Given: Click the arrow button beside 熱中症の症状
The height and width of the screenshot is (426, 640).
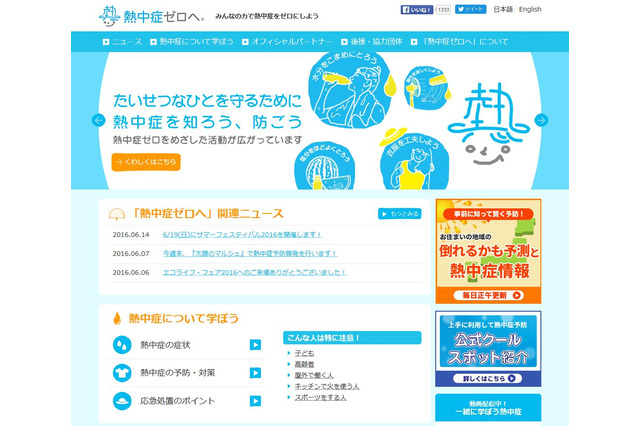Looking at the screenshot, I should point(256,345).
